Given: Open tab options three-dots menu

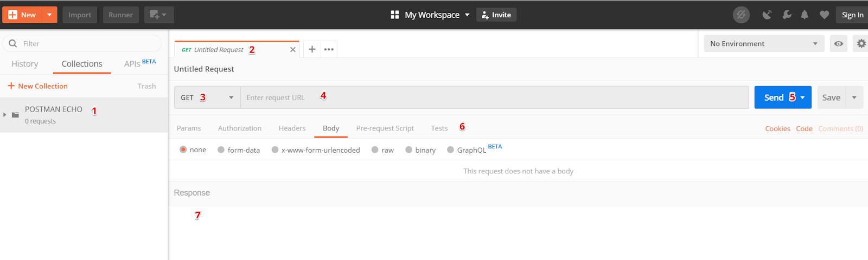Looking at the screenshot, I should point(329,49).
